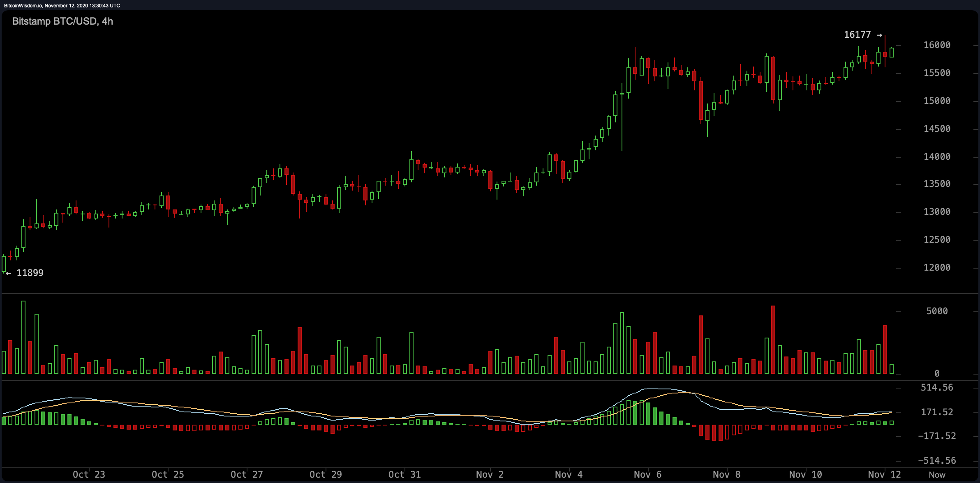Image resolution: width=980 pixels, height=483 pixels.
Task: Click the Now label on time axis
Action: pos(937,475)
